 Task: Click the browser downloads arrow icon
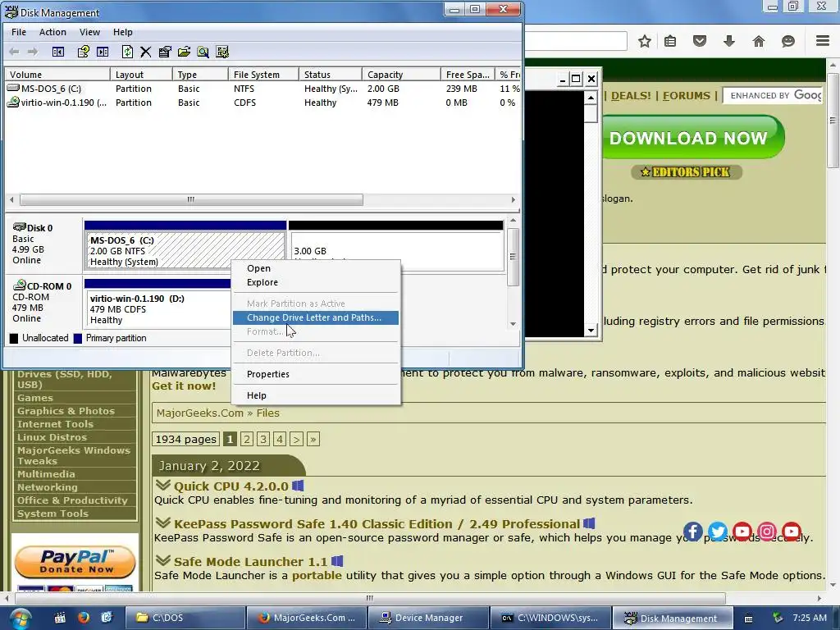(729, 41)
